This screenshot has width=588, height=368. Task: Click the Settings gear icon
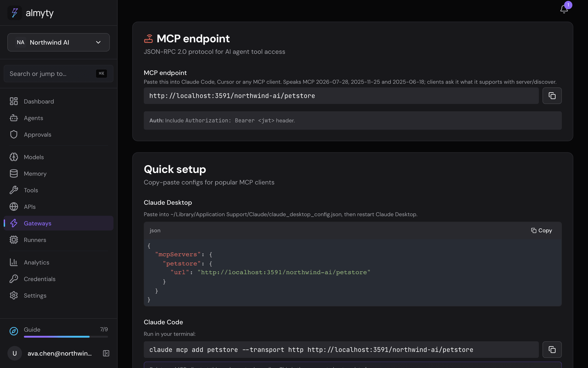pos(14,296)
